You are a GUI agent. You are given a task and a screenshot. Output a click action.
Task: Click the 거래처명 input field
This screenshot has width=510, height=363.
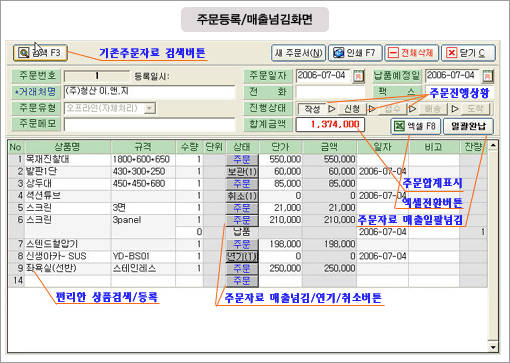pyautogui.click(x=149, y=92)
